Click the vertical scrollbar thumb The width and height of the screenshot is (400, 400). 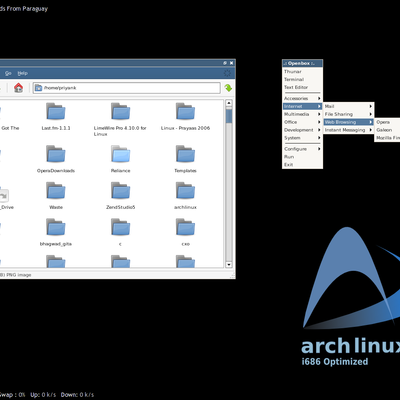[229, 115]
